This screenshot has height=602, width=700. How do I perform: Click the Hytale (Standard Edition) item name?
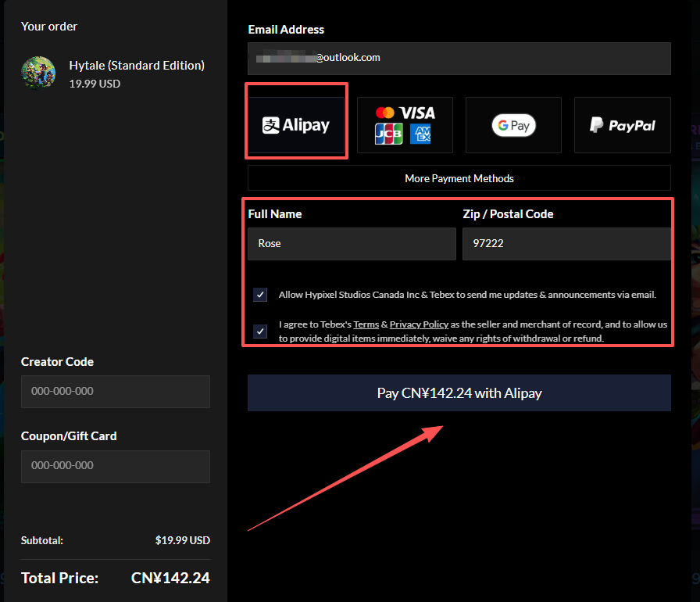tap(137, 66)
